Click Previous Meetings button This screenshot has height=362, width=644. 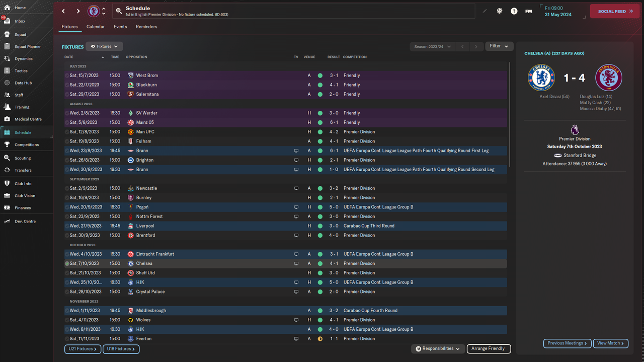pyautogui.click(x=567, y=343)
